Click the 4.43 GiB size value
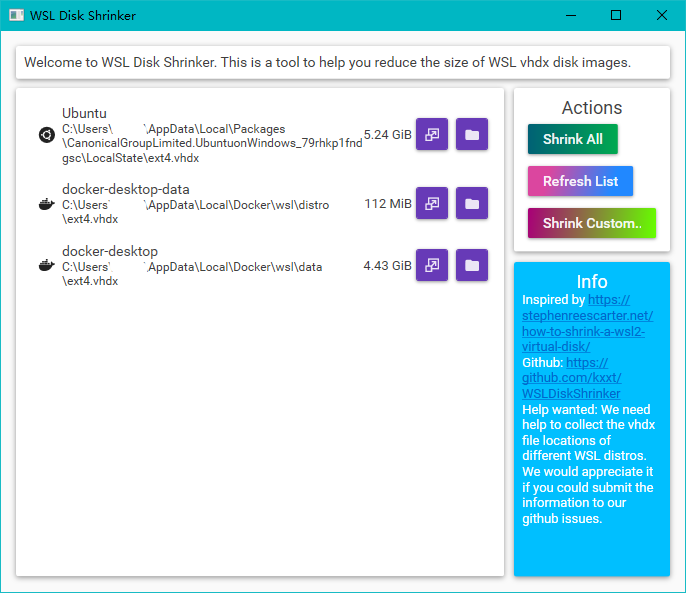Screen dimensions: 686x593 (388, 266)
